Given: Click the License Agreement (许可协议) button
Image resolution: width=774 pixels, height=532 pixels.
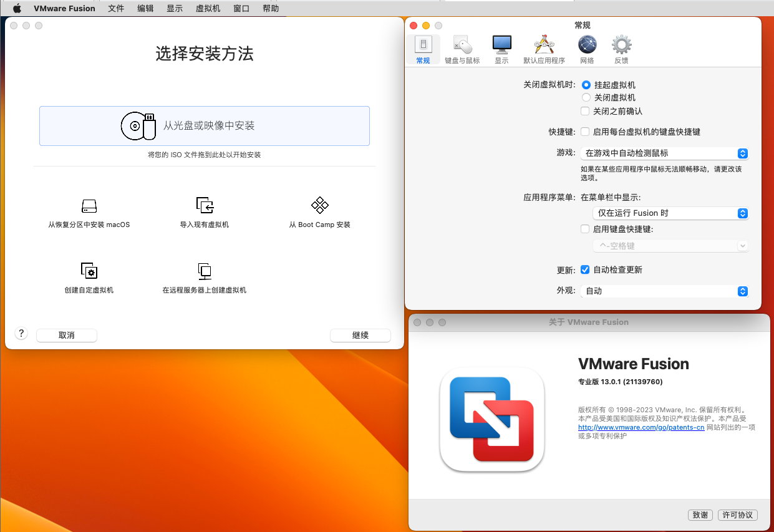Looking at the screenshot, I should click(x=738, y=515).
